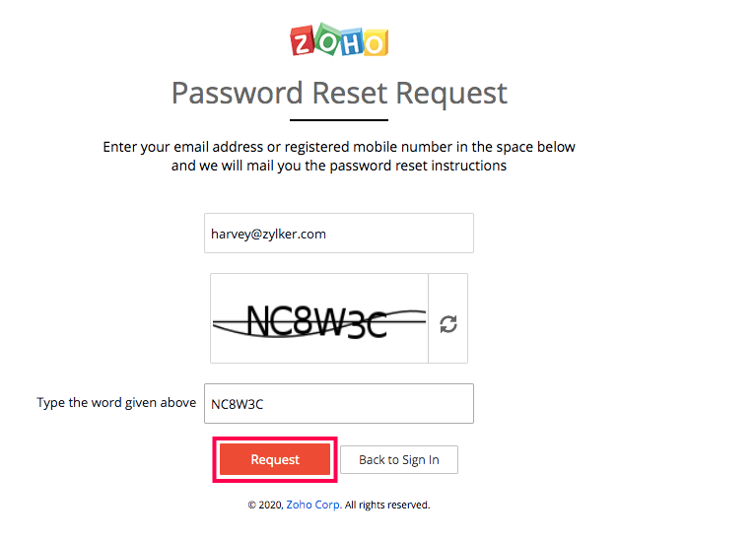Click the captcha refresh icon
Screen dimensions: 756x540
[x=448, y=323]
